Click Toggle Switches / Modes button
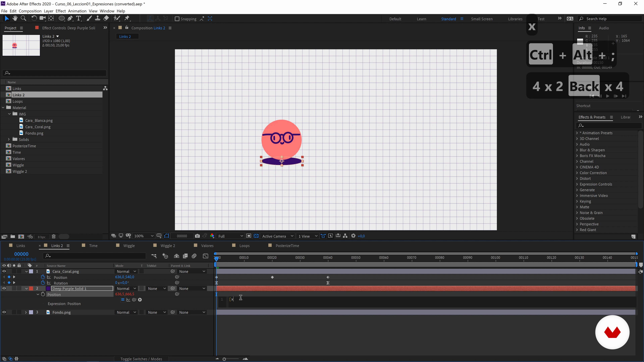The image size is (644, 362). point(141,359)
